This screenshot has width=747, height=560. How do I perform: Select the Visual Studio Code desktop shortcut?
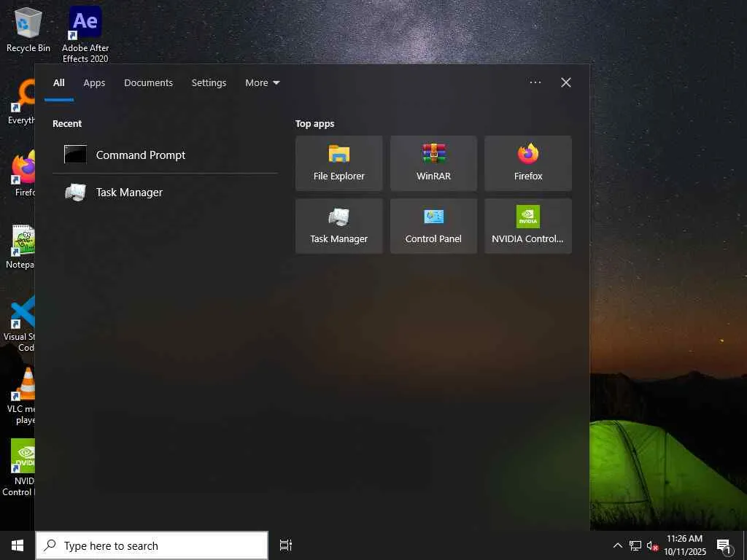point(20,324)
